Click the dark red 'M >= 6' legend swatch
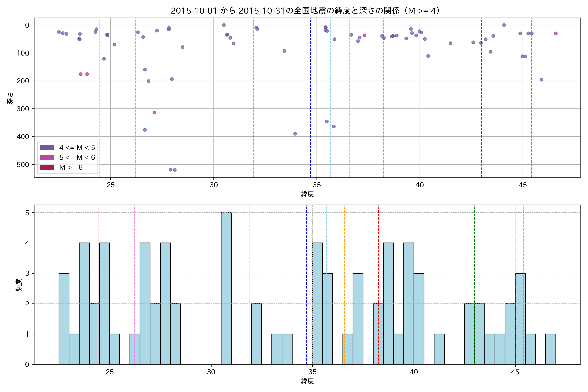The image size is (588, 392). pyautogui.click(x=47, y=167)
